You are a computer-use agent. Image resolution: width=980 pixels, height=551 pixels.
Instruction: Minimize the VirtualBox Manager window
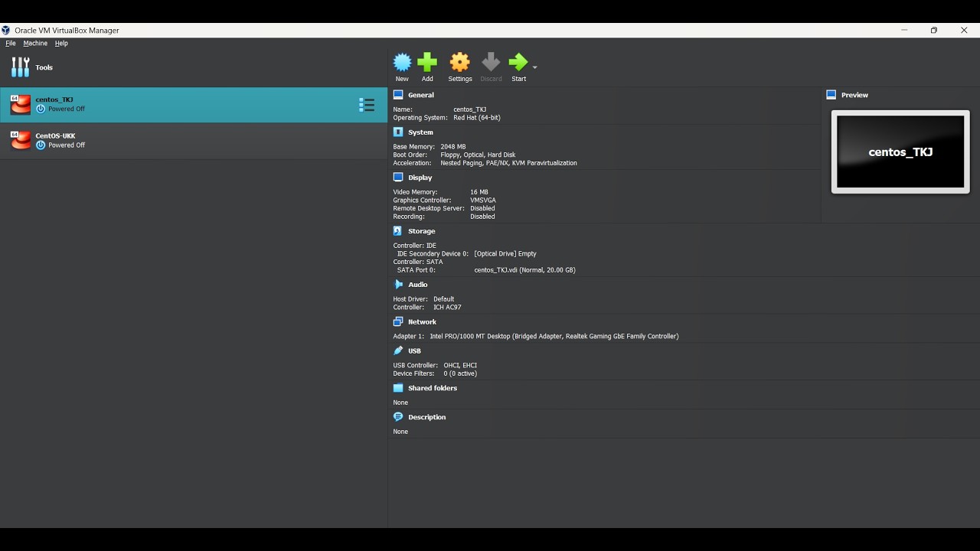[904, 31]
